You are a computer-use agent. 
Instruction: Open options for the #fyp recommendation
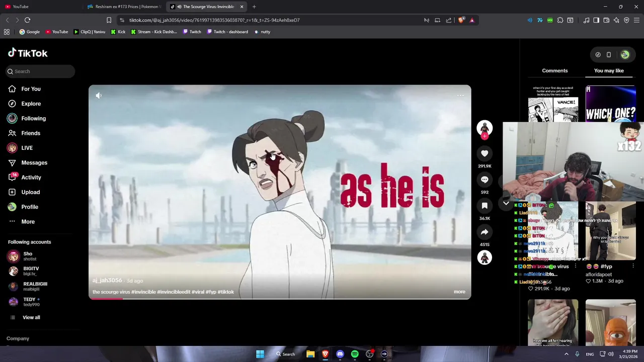(633, 266)
